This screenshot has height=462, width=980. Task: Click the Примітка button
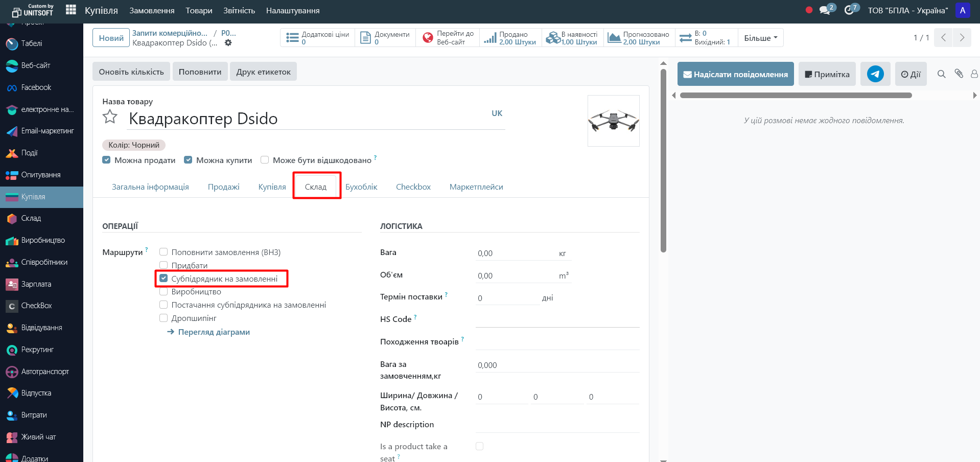[827, 74]
